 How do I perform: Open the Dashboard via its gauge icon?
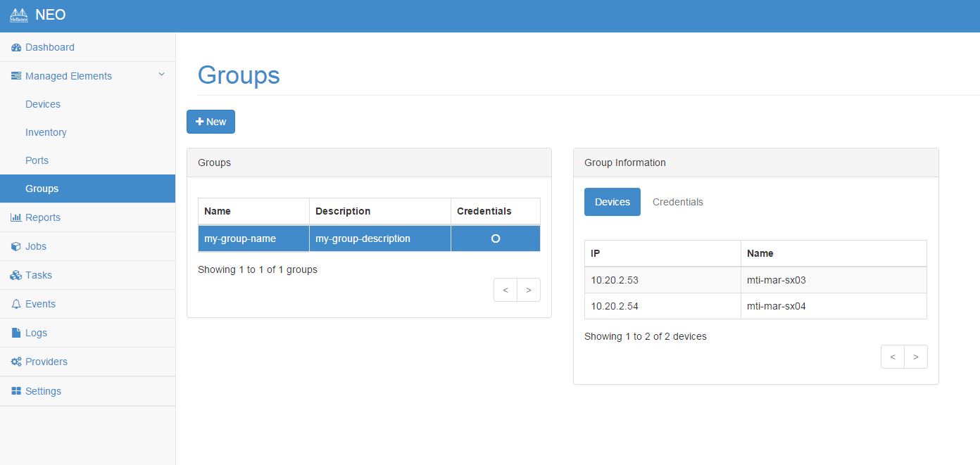pyautogui.click(x=15, y=47)
